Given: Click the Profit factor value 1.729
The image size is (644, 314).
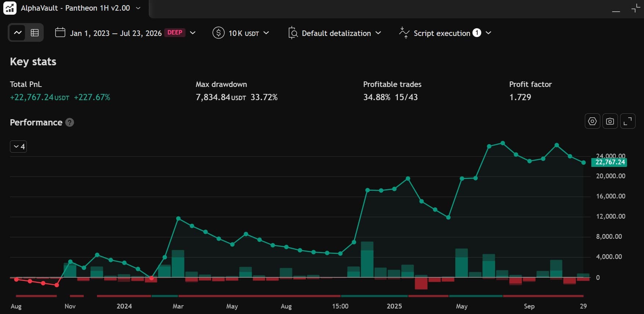Looking at the screenshot, I should 520,97.
